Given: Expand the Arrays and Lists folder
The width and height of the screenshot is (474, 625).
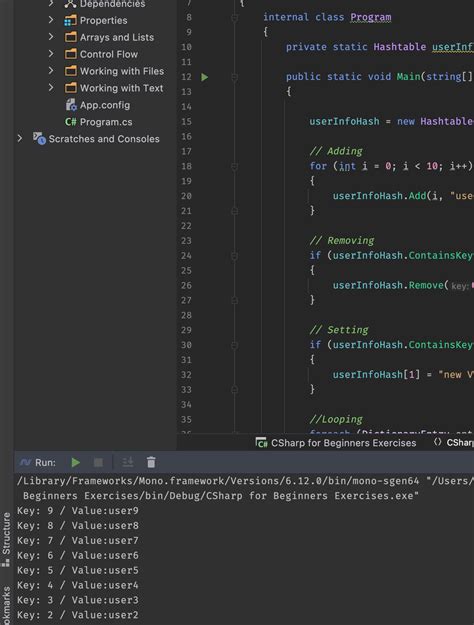Looking at the screenshot, I should (51, 37).
